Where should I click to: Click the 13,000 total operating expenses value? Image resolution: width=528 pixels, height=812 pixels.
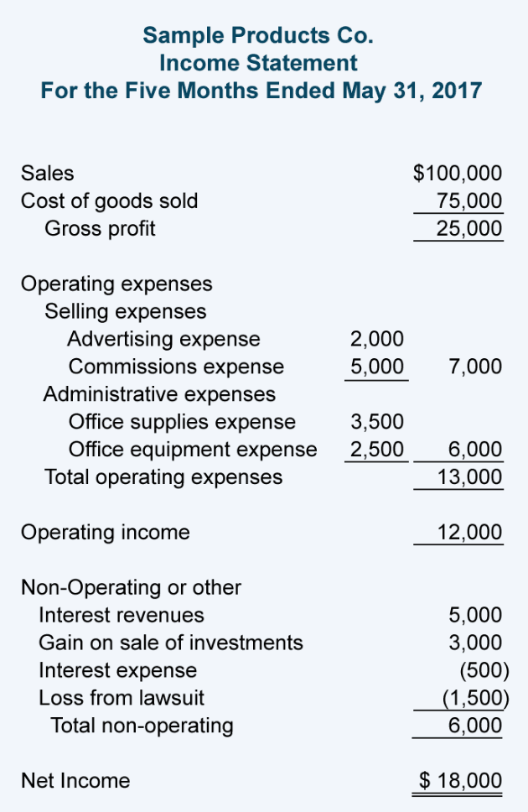pos(469,477)
